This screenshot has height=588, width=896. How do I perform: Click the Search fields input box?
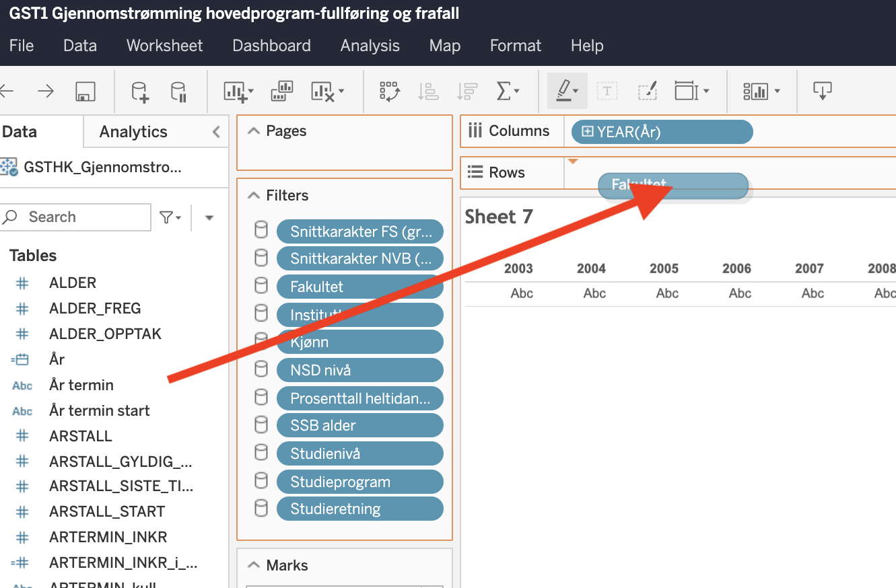[x=85, y=217]
